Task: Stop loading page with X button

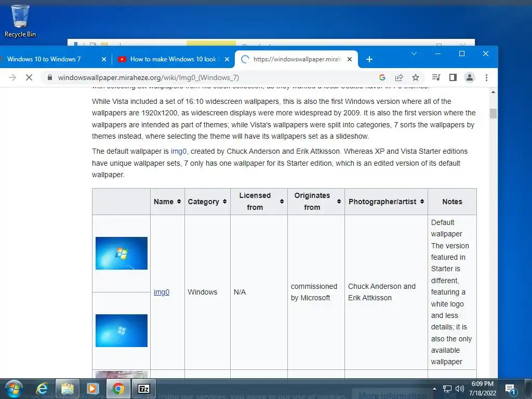Action: tap(29, 77)
